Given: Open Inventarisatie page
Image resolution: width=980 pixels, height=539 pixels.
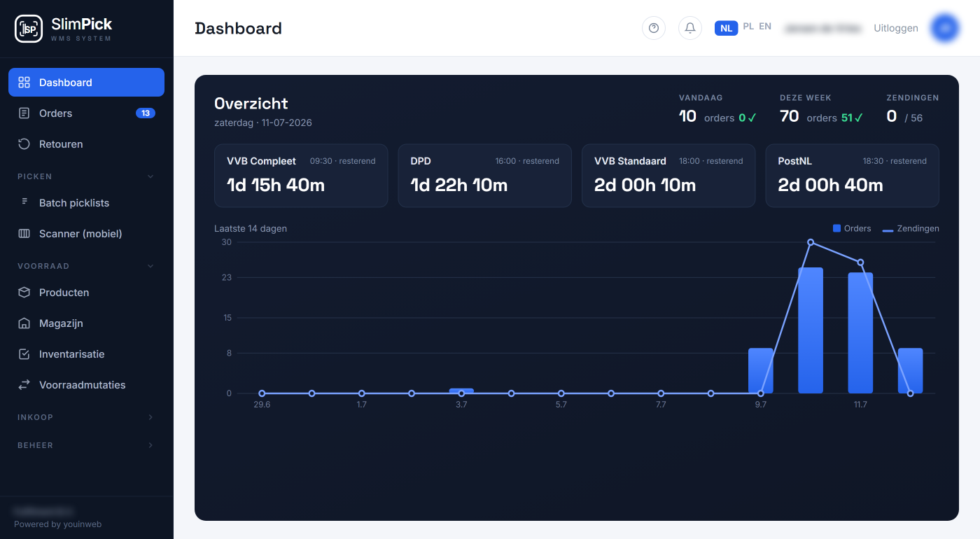Looking at the screenshot, I should pyautogui.click(x=86, y=354).
